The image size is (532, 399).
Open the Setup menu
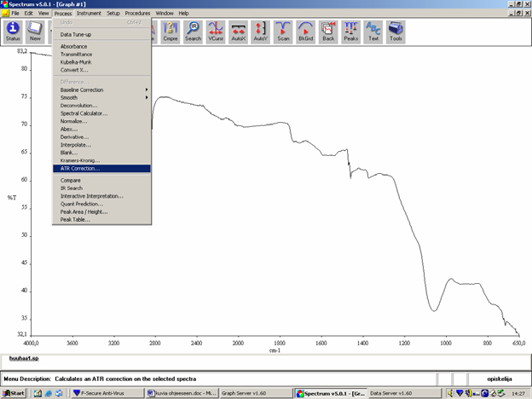click(113, 14)
